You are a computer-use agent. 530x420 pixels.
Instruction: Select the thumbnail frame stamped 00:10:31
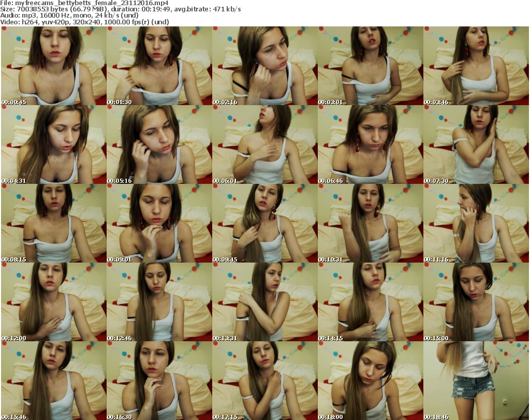[370, 224]
